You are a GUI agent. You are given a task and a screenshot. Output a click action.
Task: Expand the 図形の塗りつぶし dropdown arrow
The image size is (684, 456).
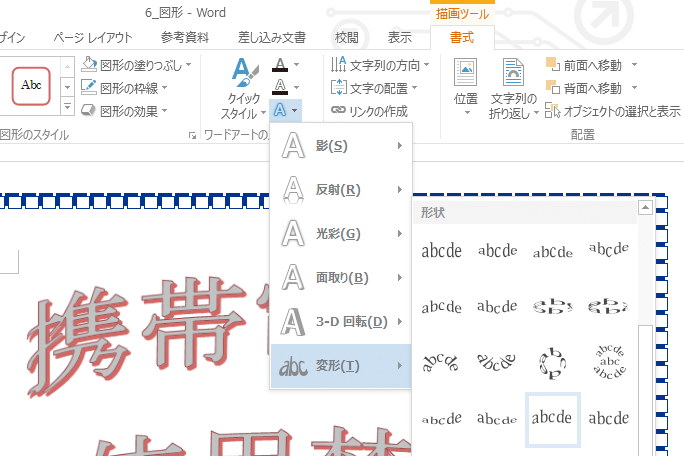click(188, 65)
